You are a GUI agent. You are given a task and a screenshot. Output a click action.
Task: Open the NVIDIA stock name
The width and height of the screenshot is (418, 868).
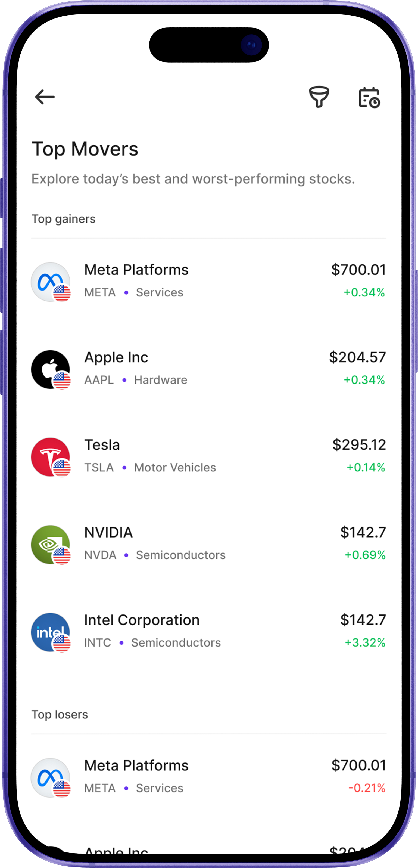tap(108, 533)
